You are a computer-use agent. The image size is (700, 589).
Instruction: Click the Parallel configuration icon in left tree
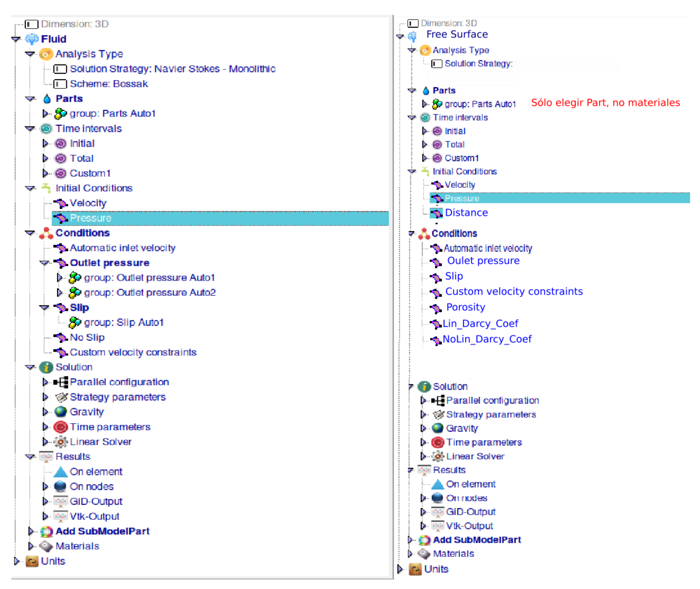pos(61,382)
